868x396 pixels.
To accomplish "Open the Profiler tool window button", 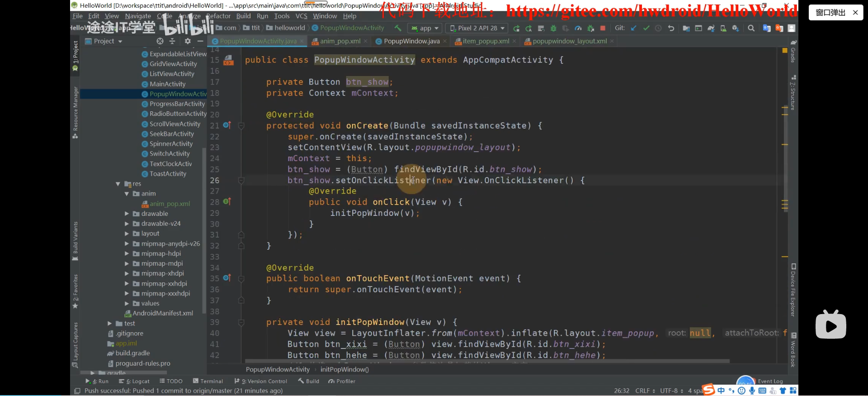I will [342, 381].
